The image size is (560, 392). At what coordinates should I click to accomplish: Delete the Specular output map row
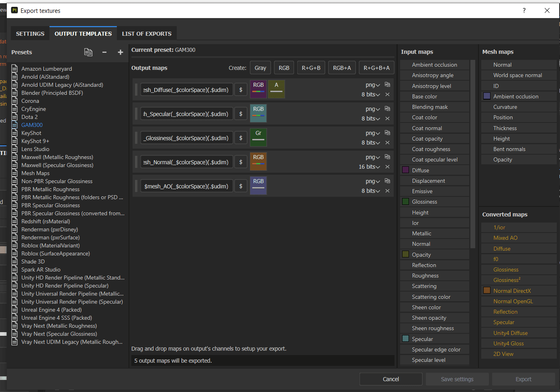pos(387,118)
